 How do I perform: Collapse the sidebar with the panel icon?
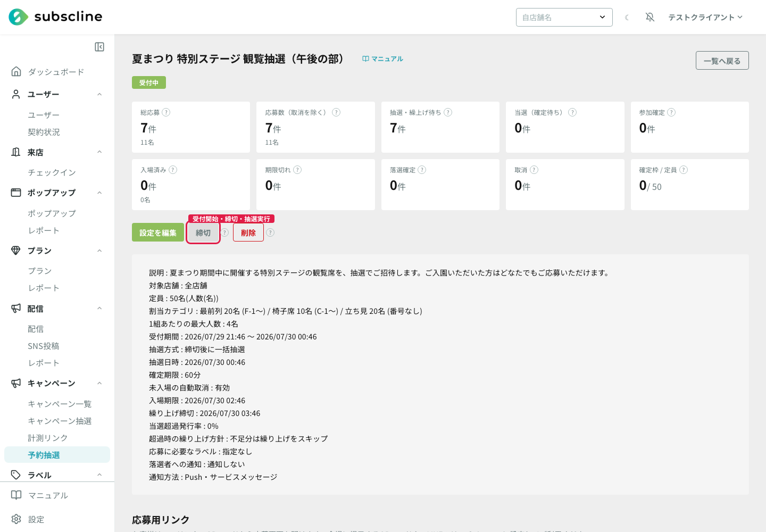pos(99,47)
